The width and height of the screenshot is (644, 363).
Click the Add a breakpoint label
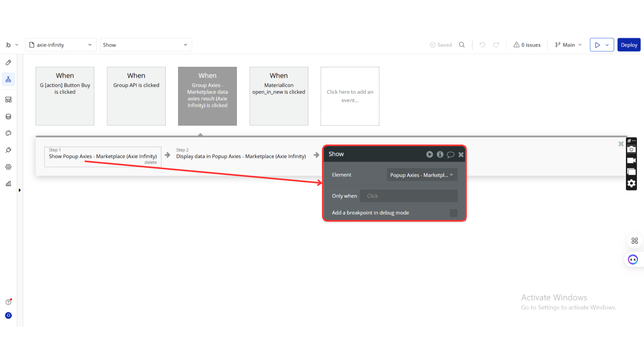[370, 213]
